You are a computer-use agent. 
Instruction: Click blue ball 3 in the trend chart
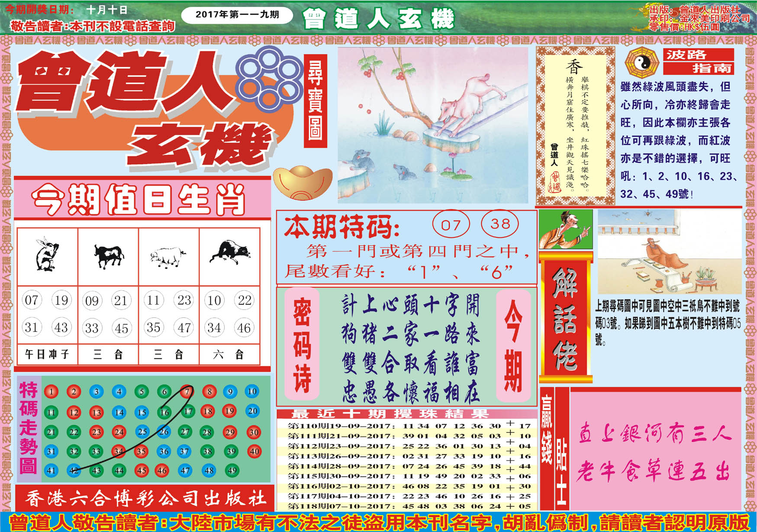tap(97, 392)
